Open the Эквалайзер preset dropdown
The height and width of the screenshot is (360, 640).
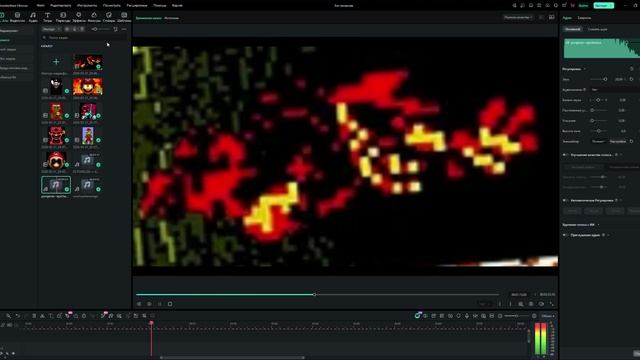pos(598,141)
